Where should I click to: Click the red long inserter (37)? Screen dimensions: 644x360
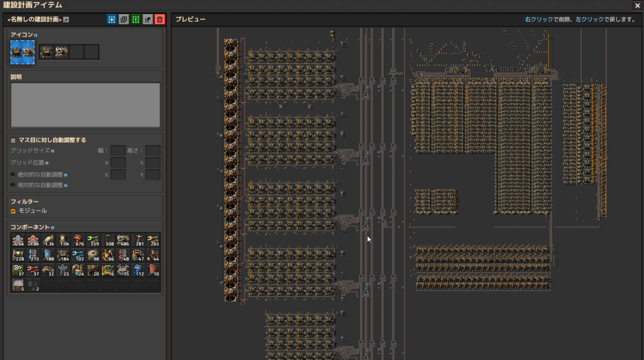pyautogui.click(x=33, y=270)
